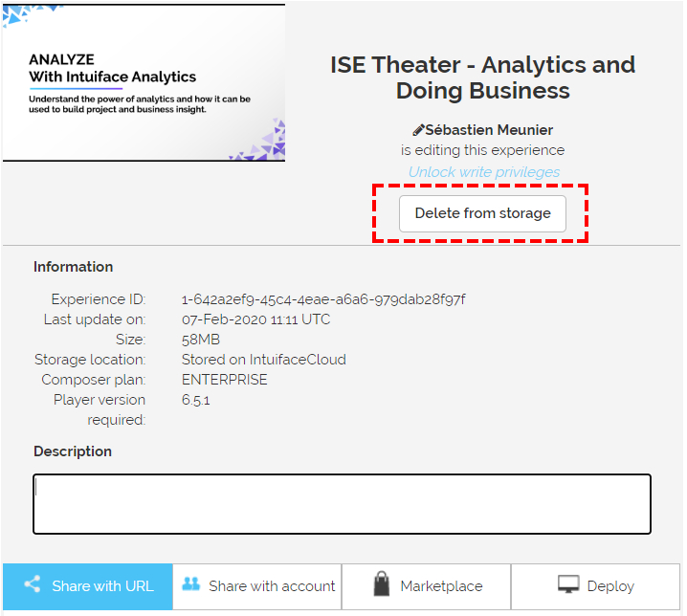Click the Unlock write privileges link

484,172
